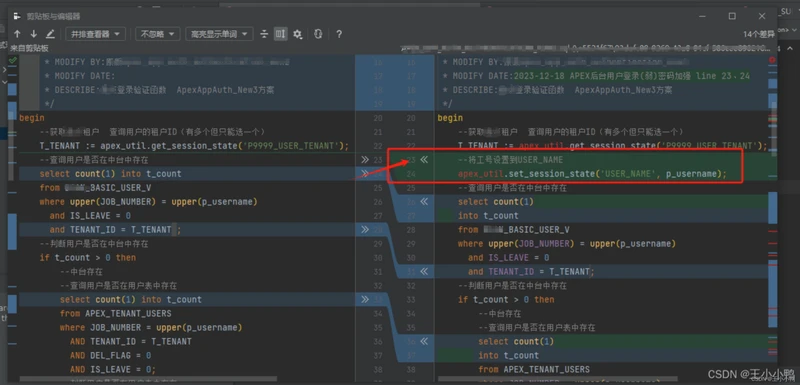The height and width of the screenshot is (385, 800).
Task: Click the 'begin' keyword in the left pane
Action: [32, 118]
